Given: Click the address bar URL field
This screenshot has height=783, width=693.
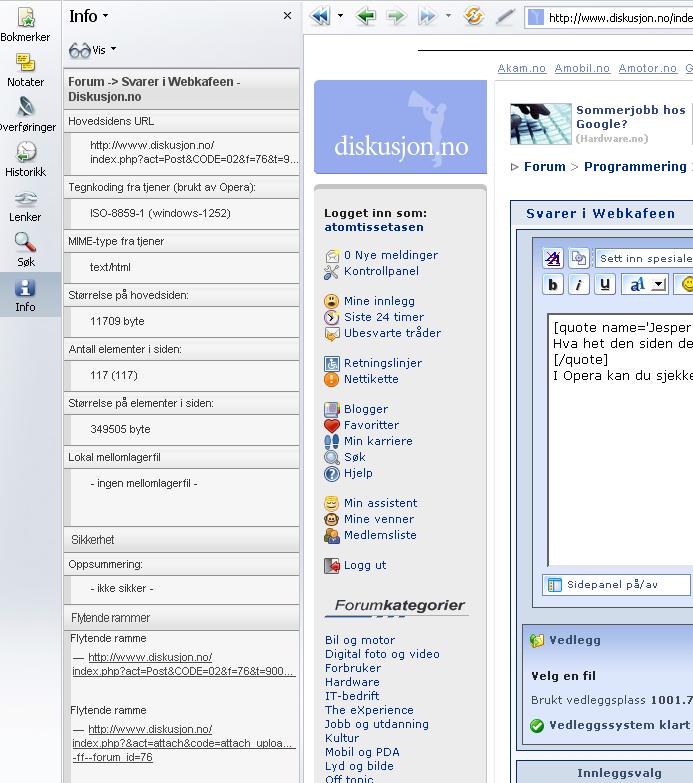Looking at the screenshot, I should [609, 18].
